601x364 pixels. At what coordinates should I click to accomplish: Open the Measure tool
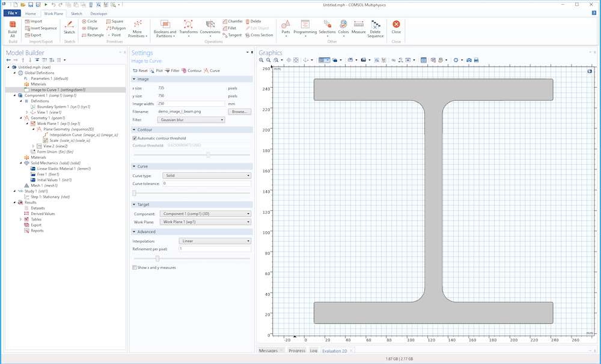point(358,28)
